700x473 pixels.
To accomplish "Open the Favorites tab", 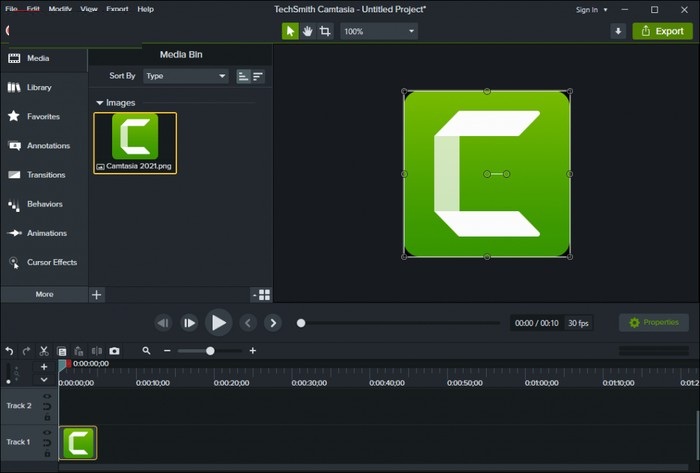I will click(x=44, y=116).
